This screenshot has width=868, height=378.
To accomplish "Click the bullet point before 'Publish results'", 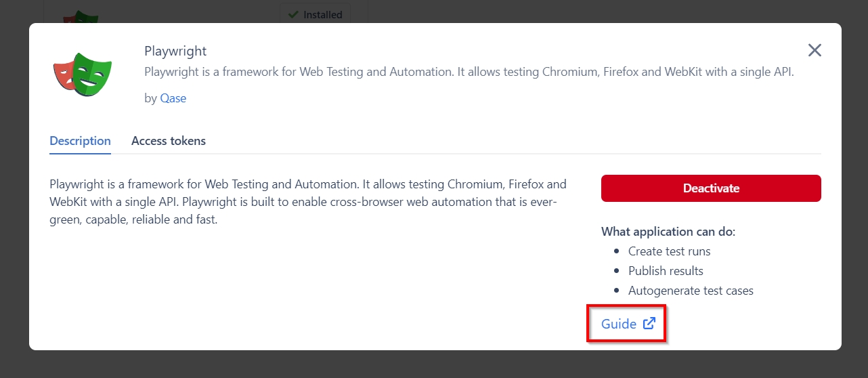I will (x=616, y=271).
